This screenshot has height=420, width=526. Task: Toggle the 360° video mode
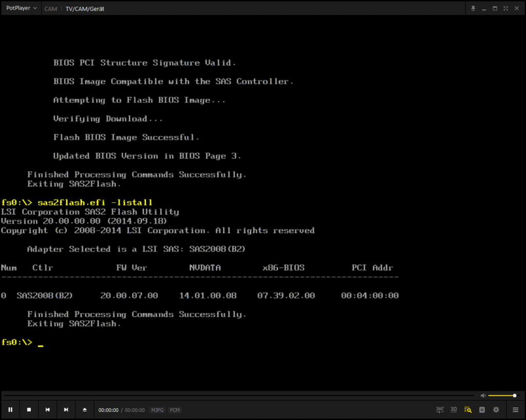click(x=440, y=409)
